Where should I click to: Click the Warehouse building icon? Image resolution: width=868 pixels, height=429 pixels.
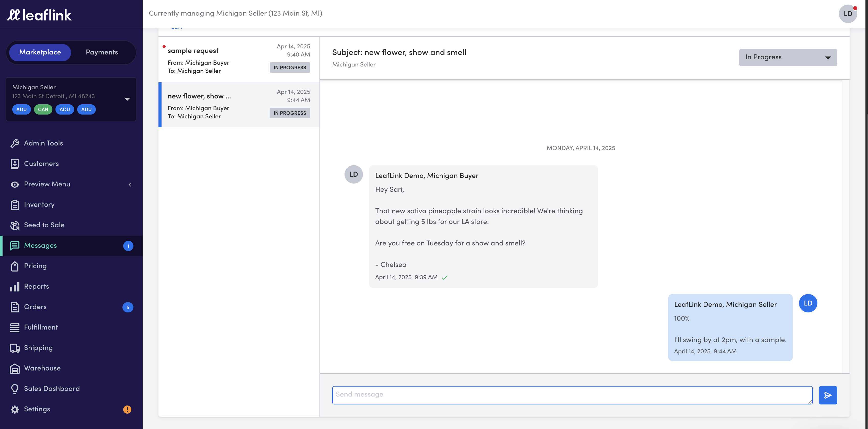(x=15, y=369)
